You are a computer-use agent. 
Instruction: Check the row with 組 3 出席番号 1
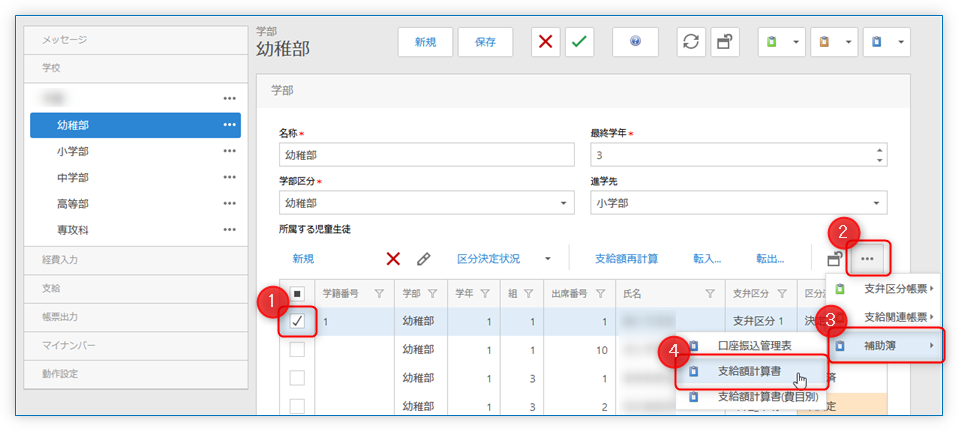click(x=297, y=378)
